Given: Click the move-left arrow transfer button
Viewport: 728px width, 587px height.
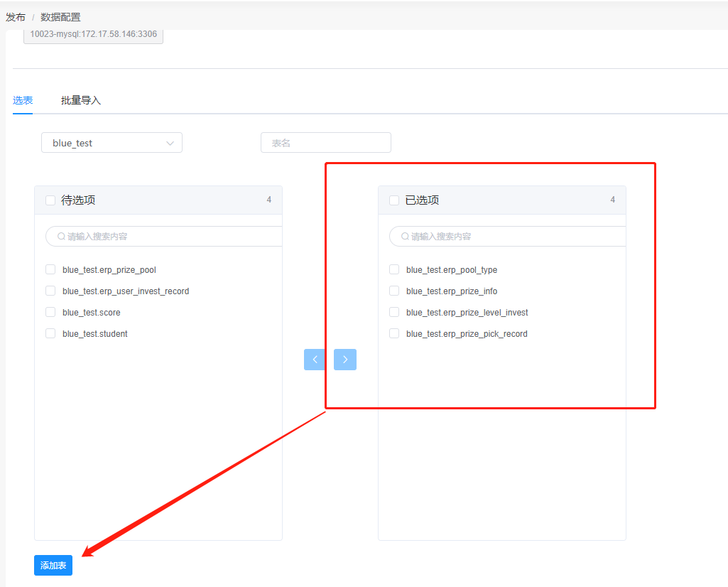Looking at the screenshot, I should coord(315,360).
